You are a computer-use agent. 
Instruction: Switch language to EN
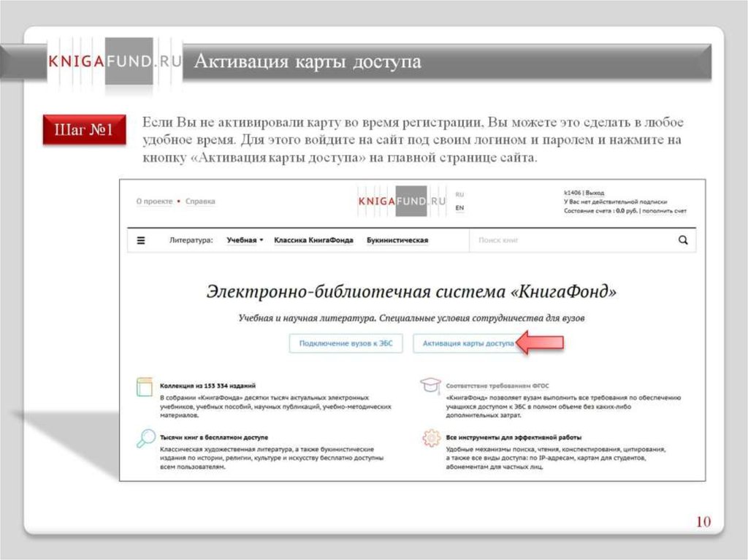point(459,208)
